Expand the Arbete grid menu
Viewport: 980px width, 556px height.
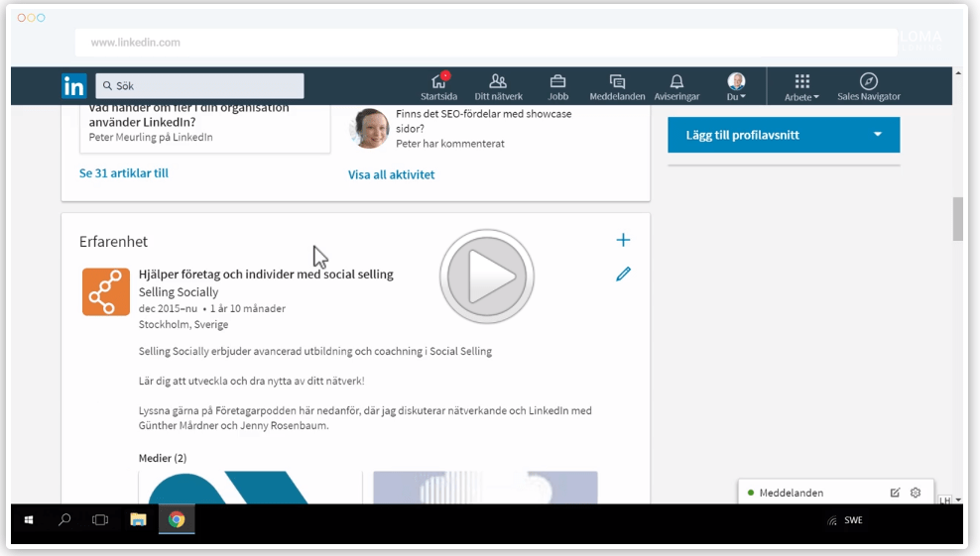[x=801, y=87]
